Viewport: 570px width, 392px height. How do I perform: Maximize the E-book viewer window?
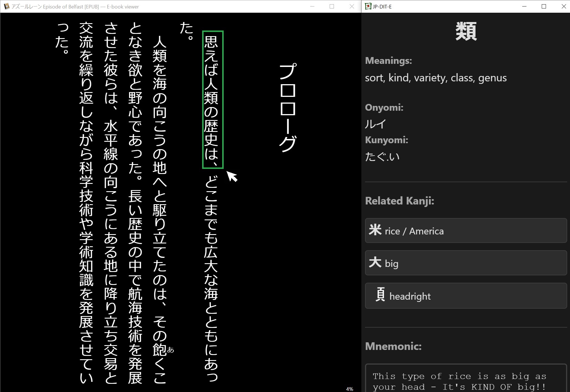click(x=332, y=6)
